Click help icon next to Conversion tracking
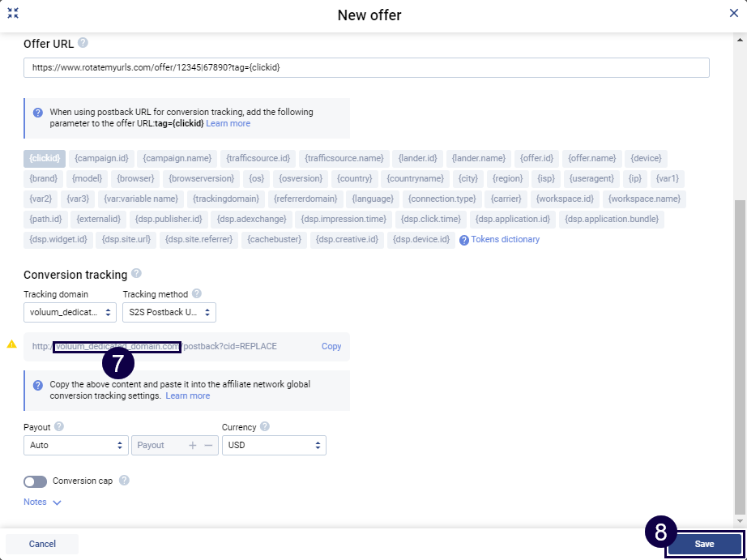 136,274
